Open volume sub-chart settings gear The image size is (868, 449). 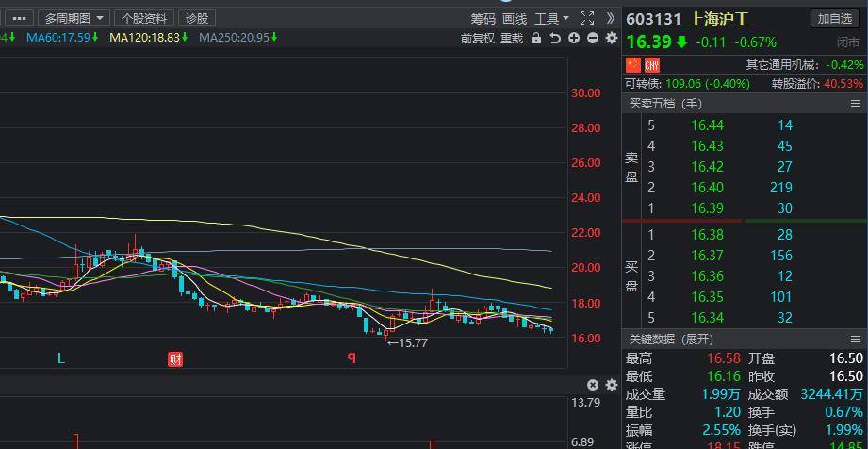click(x=611, y=385)
